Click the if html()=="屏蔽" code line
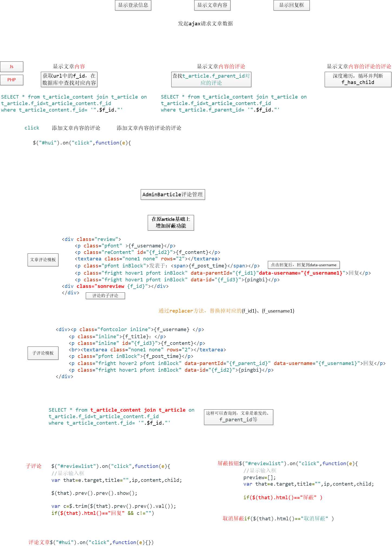This screenshot has height=546, width=392. click(x=283, y=497)
